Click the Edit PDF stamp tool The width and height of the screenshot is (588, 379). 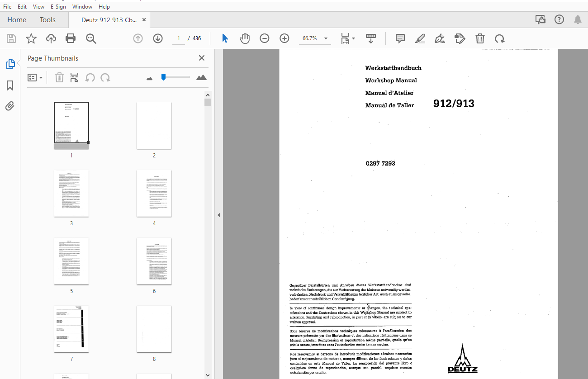tap(460, 38)
